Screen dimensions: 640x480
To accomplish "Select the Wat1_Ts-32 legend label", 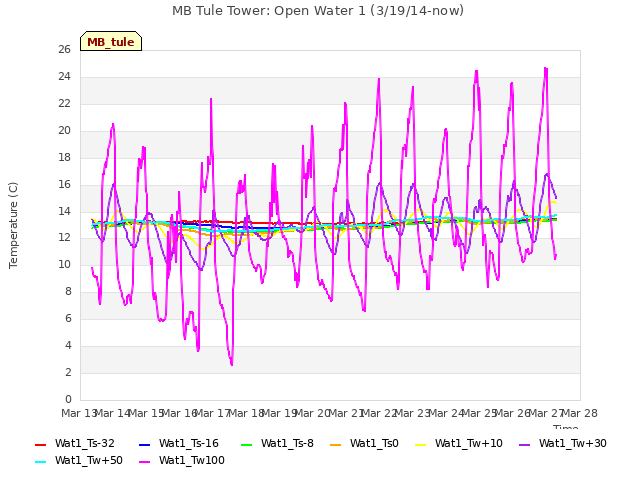I will 84,443.
